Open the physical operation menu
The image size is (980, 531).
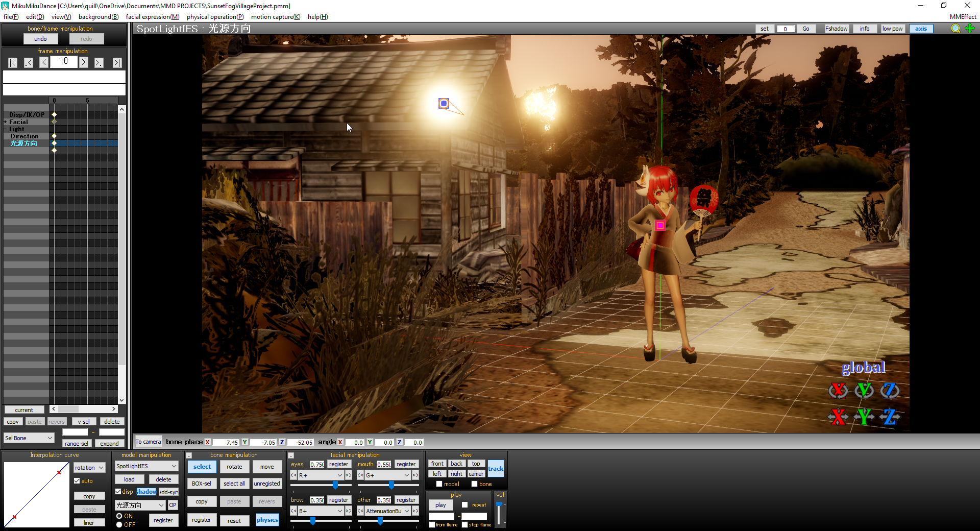coord(215,17)
